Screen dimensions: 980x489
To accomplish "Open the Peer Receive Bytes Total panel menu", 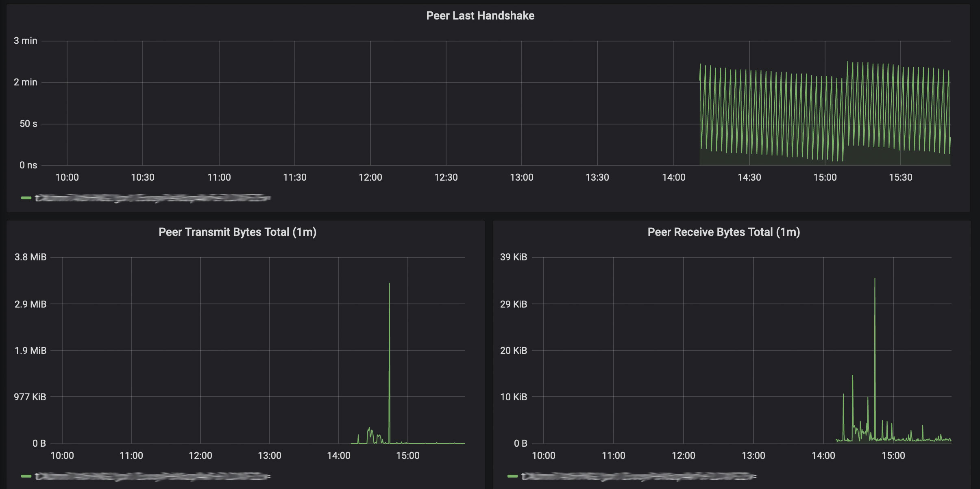I will (723, 232).
